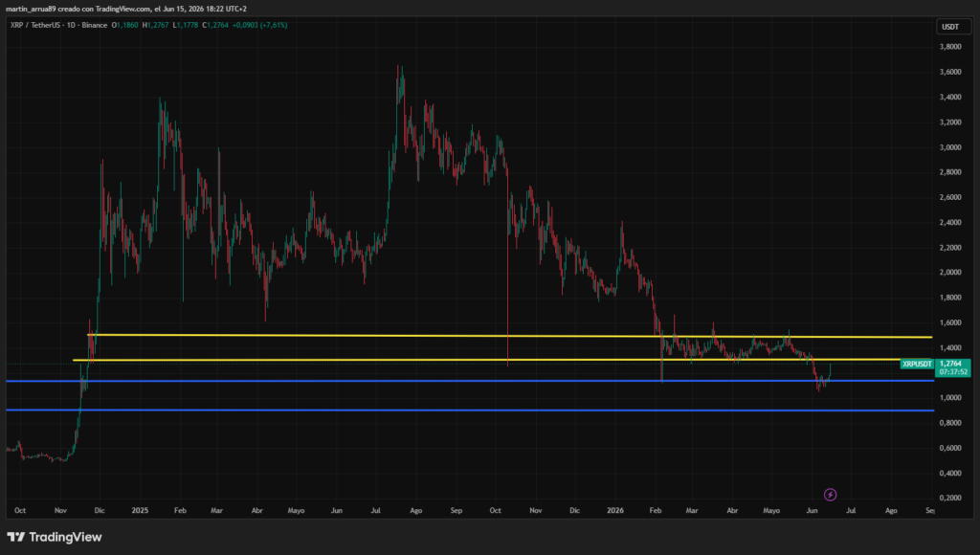Click the 0,2000 price axis label
980x555 pixels.
tap(950, 499)
